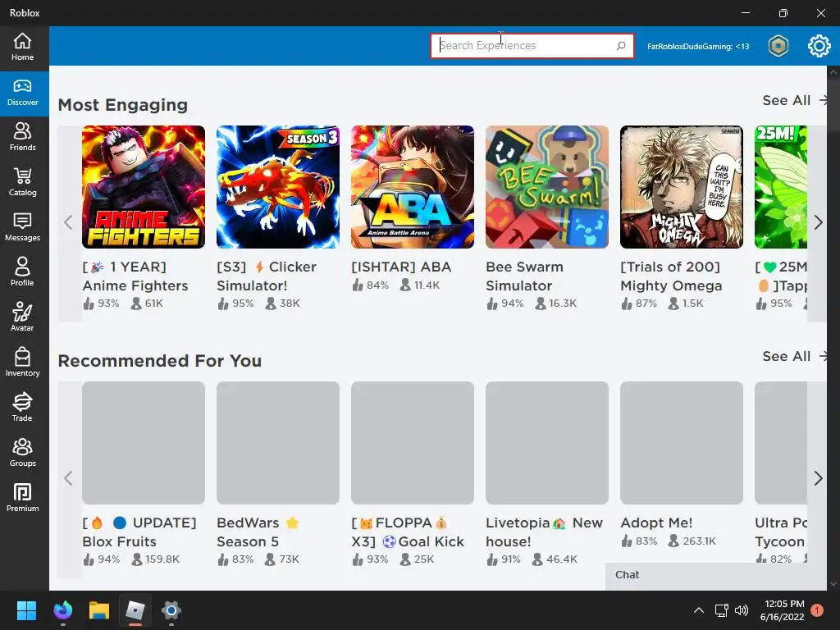Open the volume speaker tray icon
840x630 pixels.
[742, 610]
